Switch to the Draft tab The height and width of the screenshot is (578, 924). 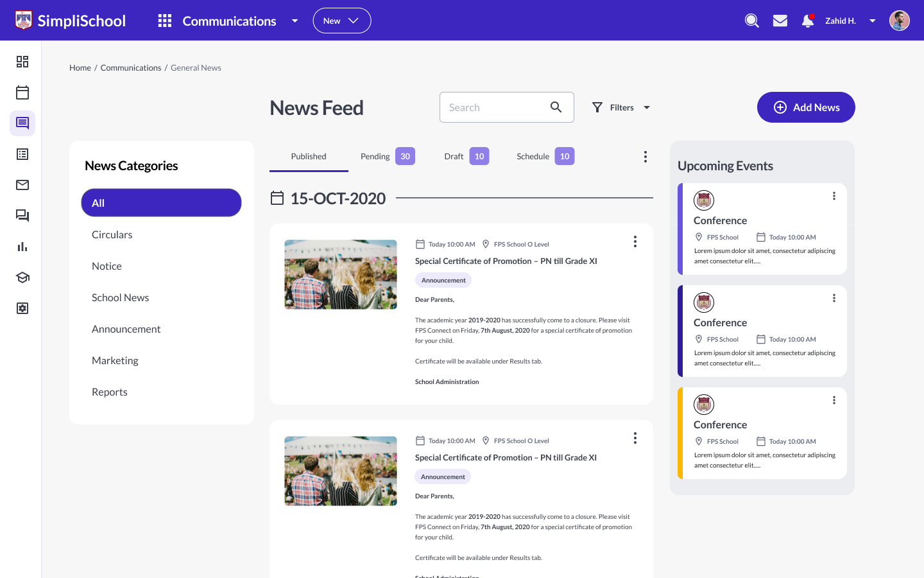point(466,157)
